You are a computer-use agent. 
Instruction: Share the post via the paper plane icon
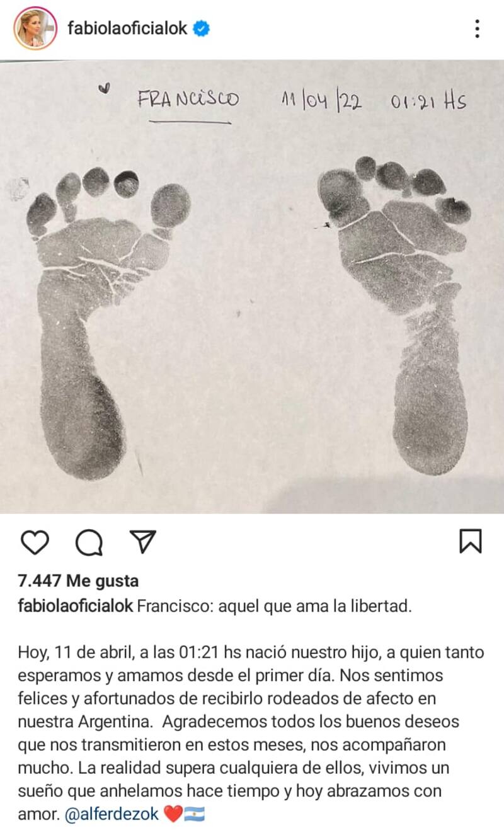point(142,542)
